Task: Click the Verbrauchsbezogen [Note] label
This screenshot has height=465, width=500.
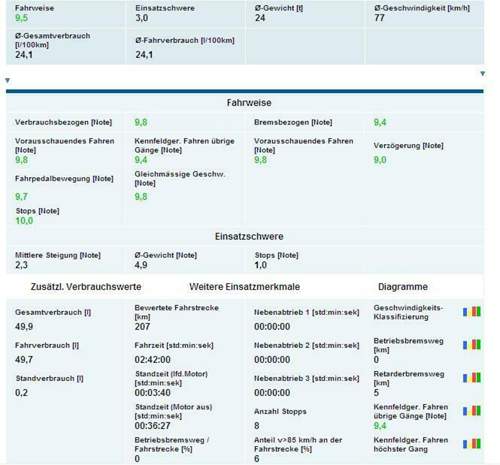Action: coord(63,122)
